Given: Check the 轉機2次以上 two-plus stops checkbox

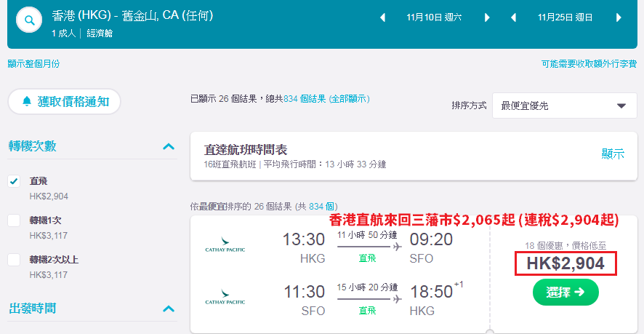Looking at the screenshot, I should (x=14, y=260).
